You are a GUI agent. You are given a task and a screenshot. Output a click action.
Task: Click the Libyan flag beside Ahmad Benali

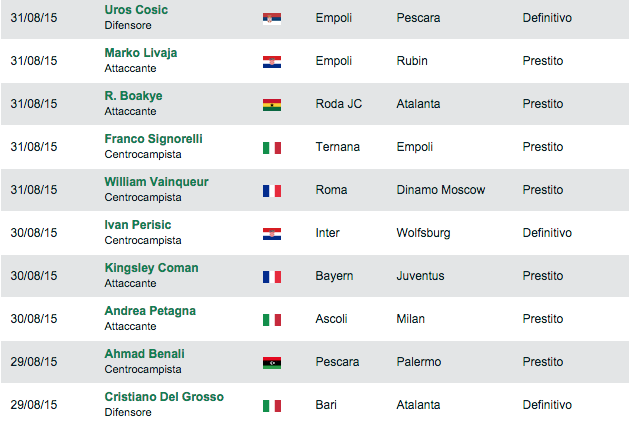coord(271,362)
